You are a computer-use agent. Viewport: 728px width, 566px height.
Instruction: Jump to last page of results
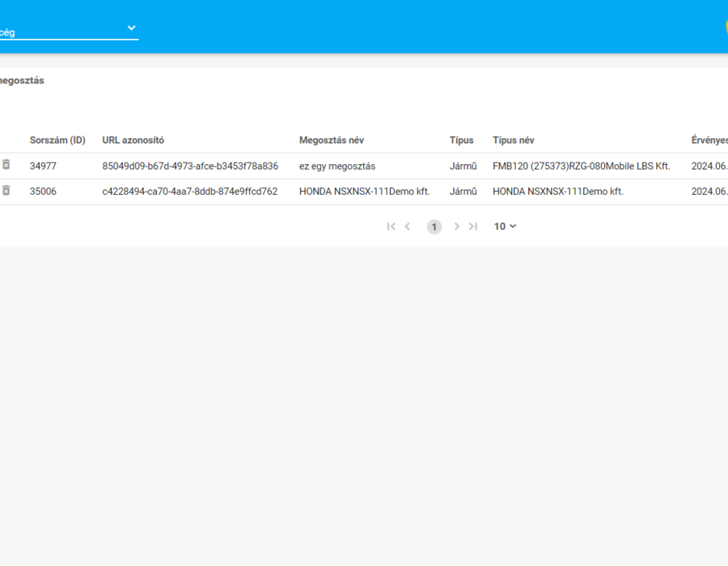click(473, 226)
